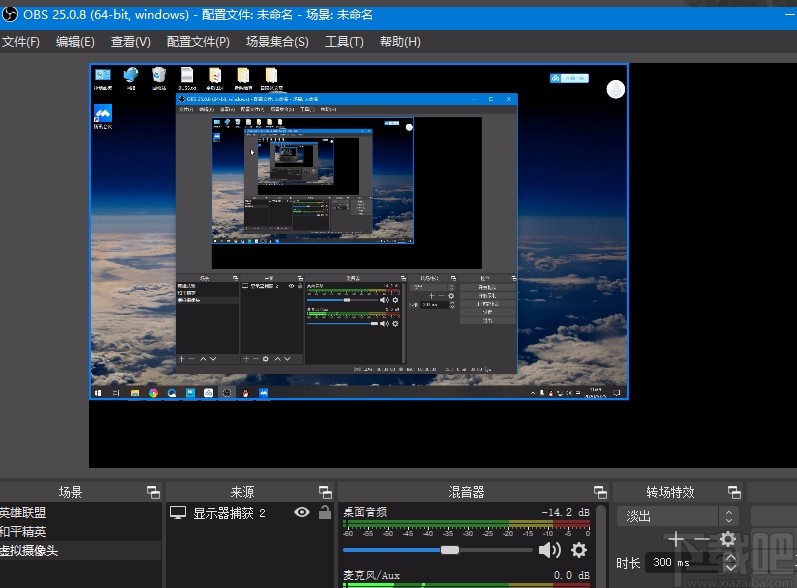
Task: Mute 桌面音频 with the speaker icon
Action: (x=549, y=550)
